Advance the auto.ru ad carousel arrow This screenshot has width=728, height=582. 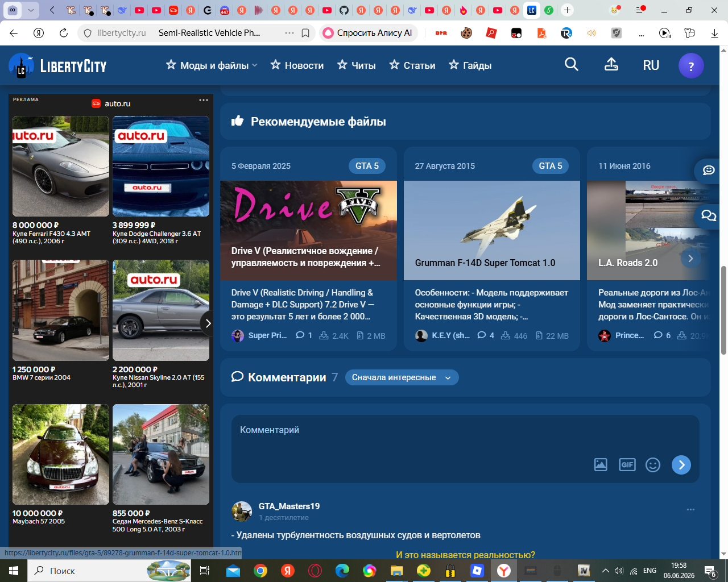[208, 323]
